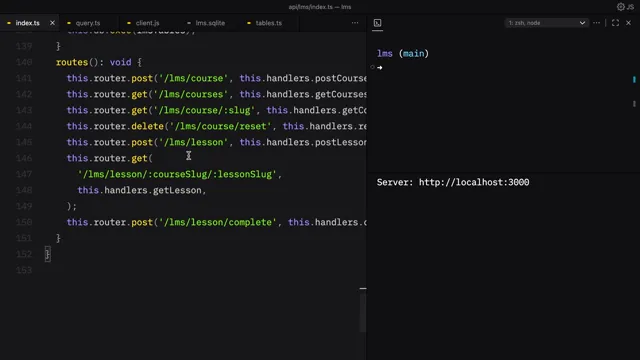Open the terminal selector dropdown '1: zsh, node'

546,23
